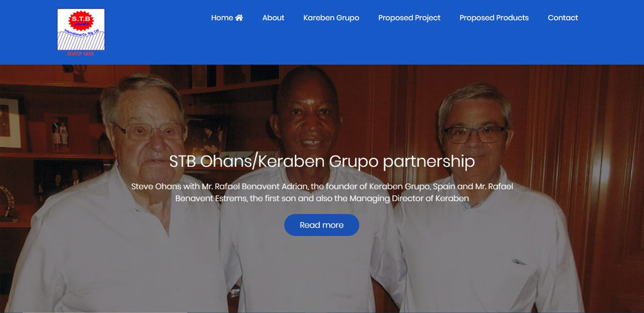Select the Proposed Products menu item
The width and height of the screenshot is (644, 313).
tap(494, 18)
